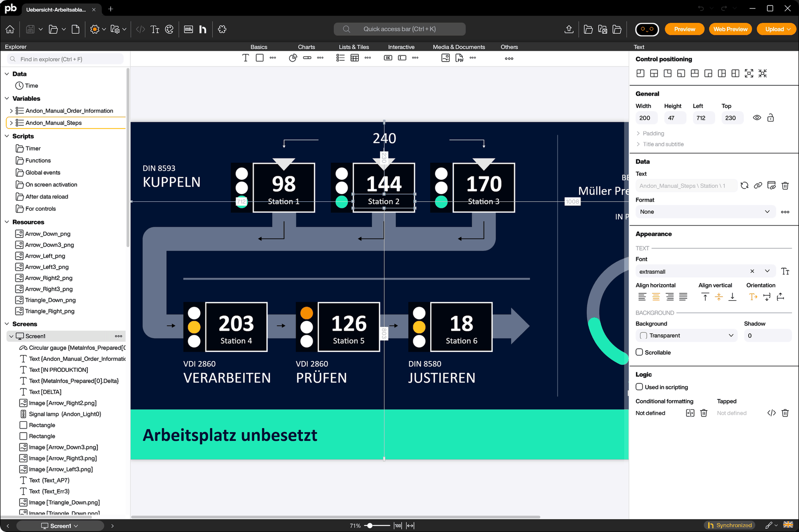
Task: Clear the extrasmall font selection (x)
Action: coord(752,271)
